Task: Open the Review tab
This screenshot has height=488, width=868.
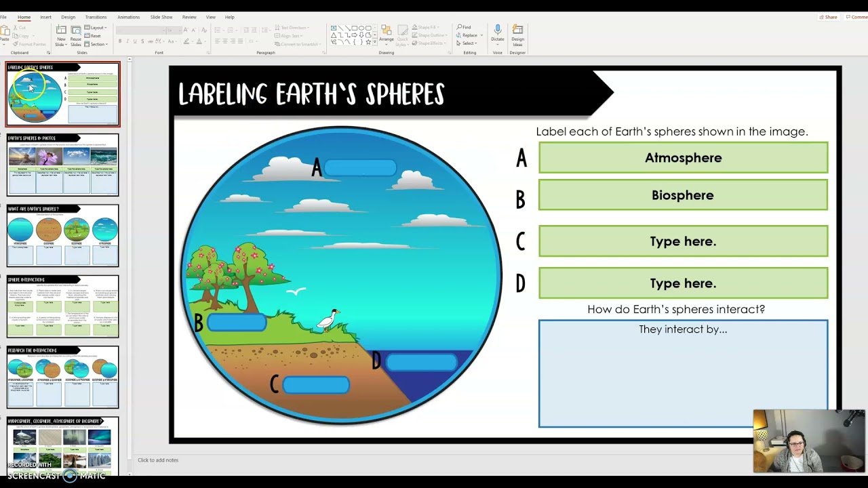Action: pos(189,17)
